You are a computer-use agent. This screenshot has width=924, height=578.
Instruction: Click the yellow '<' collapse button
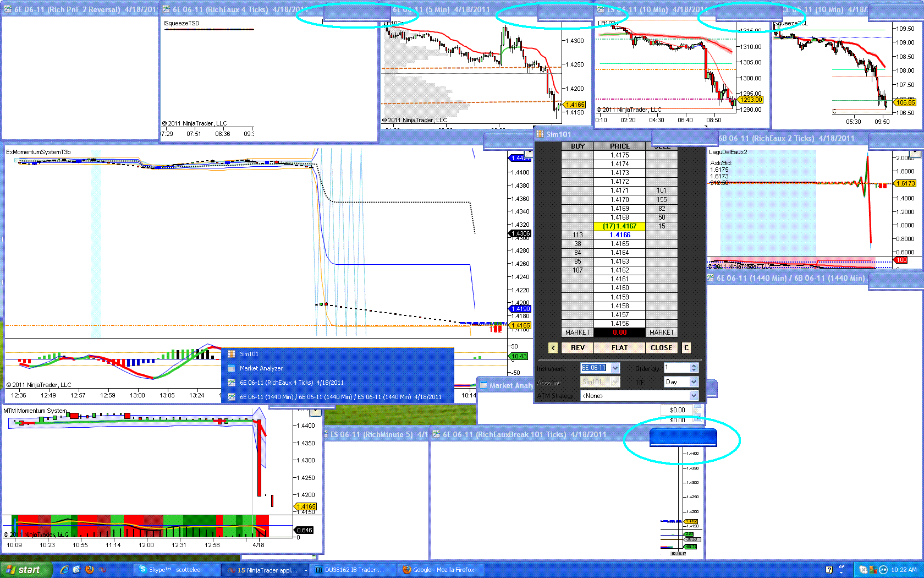coord(553,348)
